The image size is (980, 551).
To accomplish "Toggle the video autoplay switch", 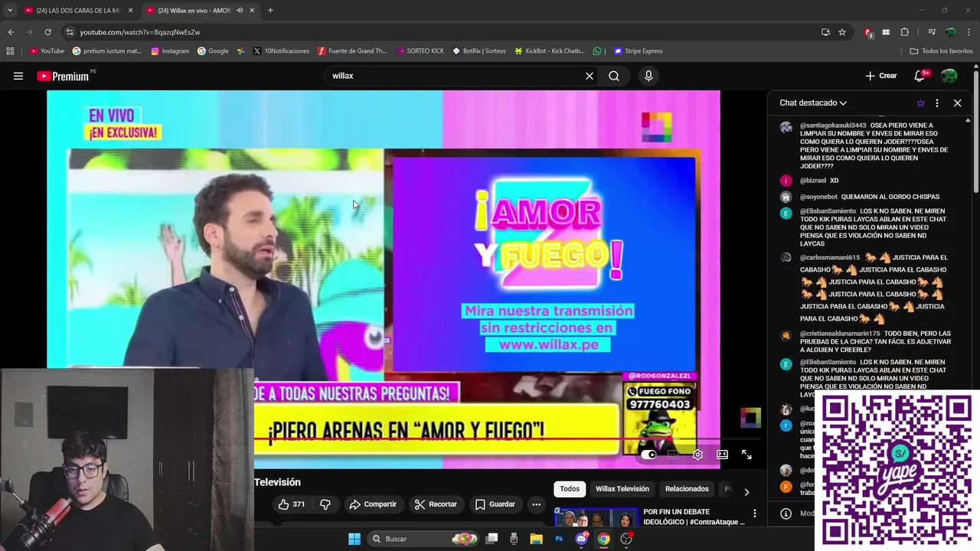I will click(x=650, y=455).
